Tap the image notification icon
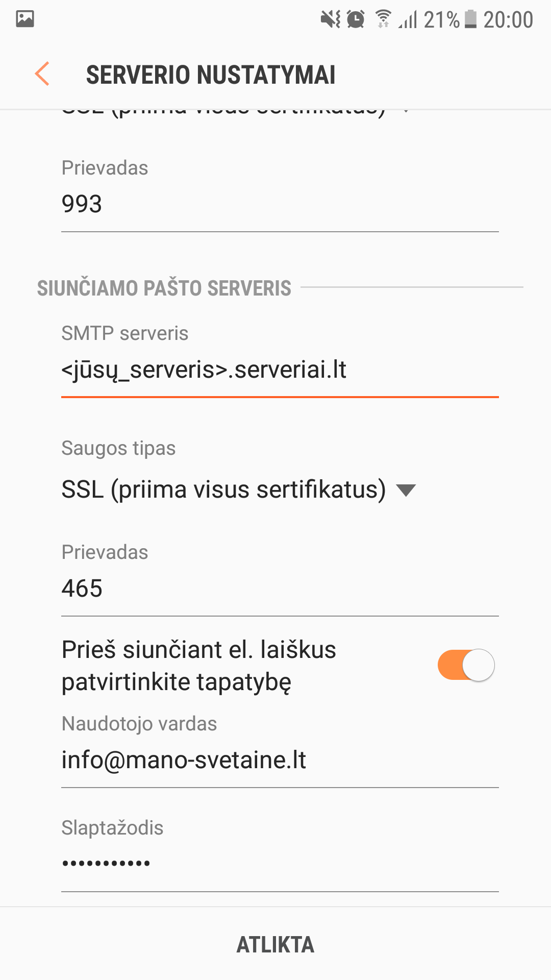This screenshot has width=551, height=980. pos(25,19)
